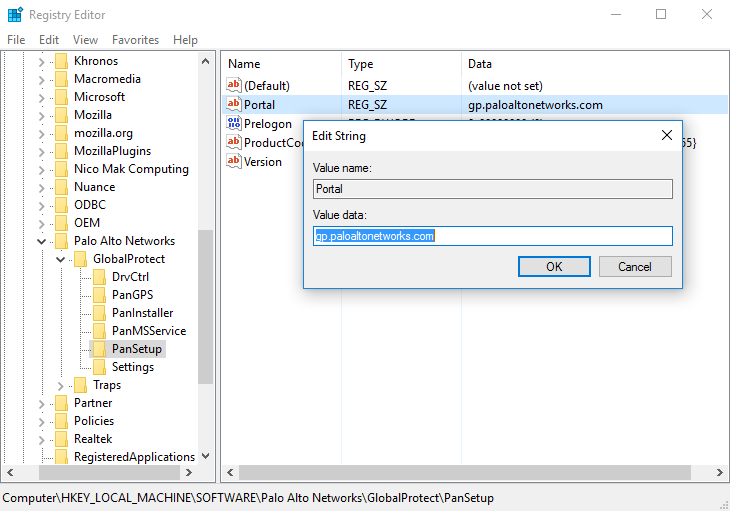The width and height of the screenshot is (730, 511).
Task: Click the DrvCtrl folder icon
Action: coord(100,277)
